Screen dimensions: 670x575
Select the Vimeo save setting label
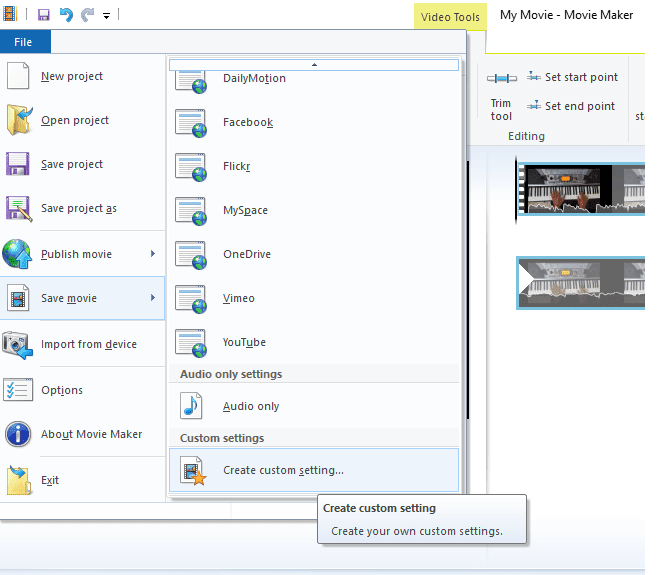(238, 298)
